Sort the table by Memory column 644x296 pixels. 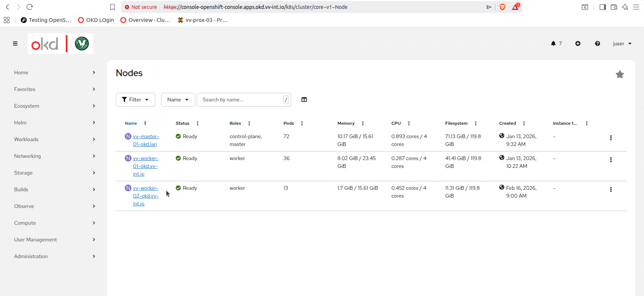(x=346, y=123)
